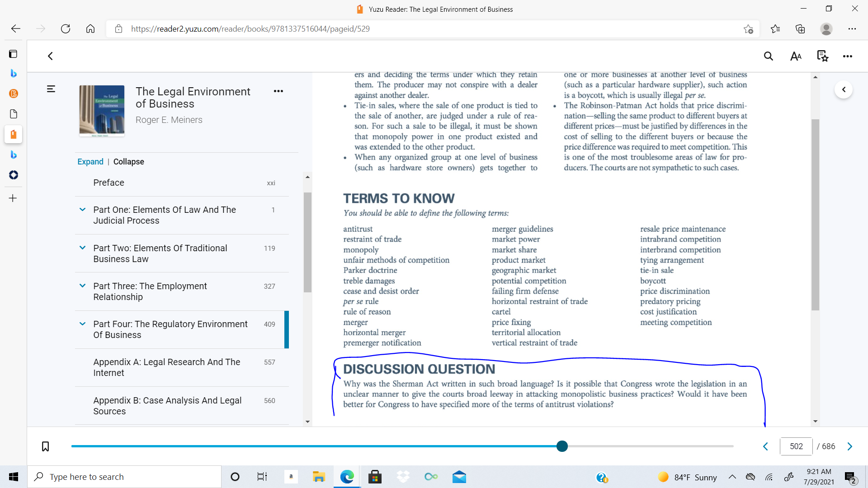This screenshot has width=868, height=488.
Task: Expand Part Four: The Regulatory Environment chevron
Action: (82, 324)
